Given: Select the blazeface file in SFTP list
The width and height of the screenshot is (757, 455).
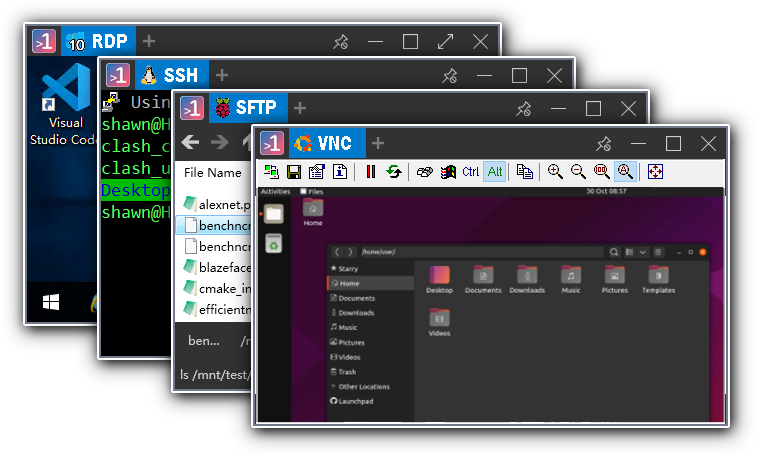Looking at the screenshot, I should coord(216,267).
